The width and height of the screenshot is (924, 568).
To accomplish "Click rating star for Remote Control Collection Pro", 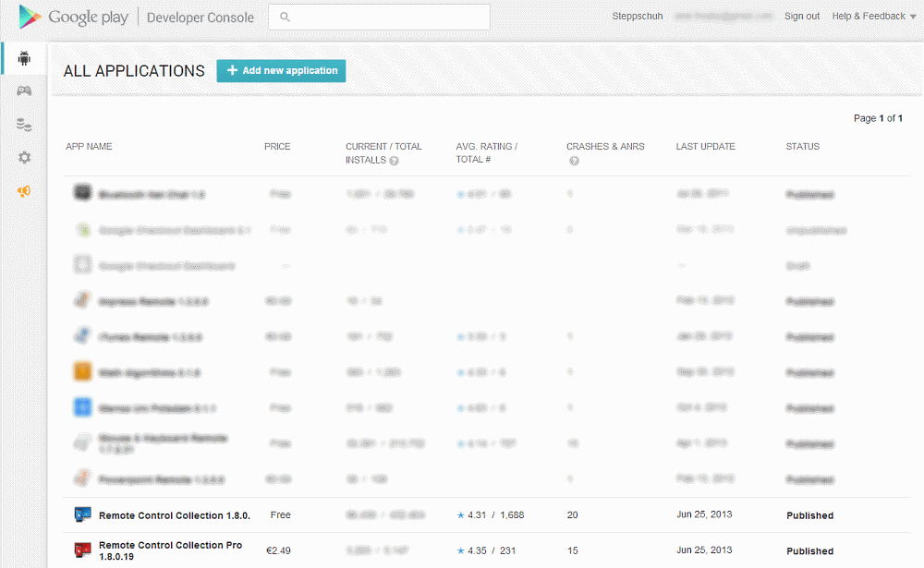I will point(461,550).
